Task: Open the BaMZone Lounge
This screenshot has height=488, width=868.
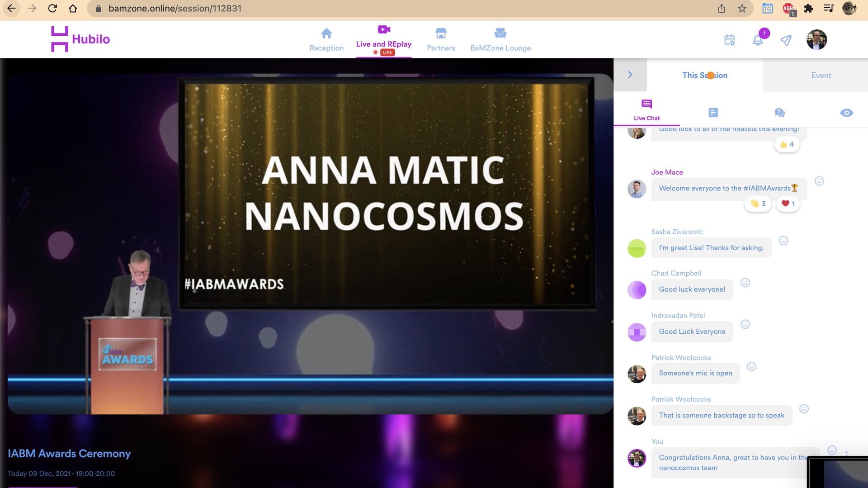Action: [500, 40]
